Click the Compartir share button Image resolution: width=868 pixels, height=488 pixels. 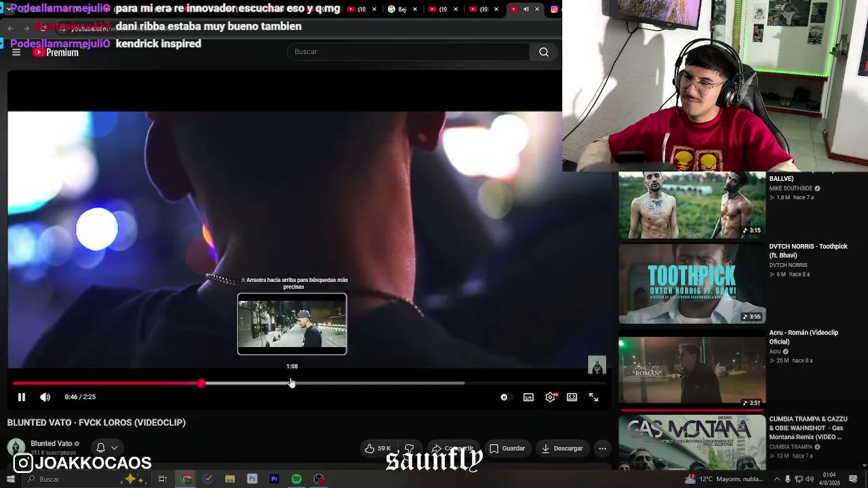point(452,448)
